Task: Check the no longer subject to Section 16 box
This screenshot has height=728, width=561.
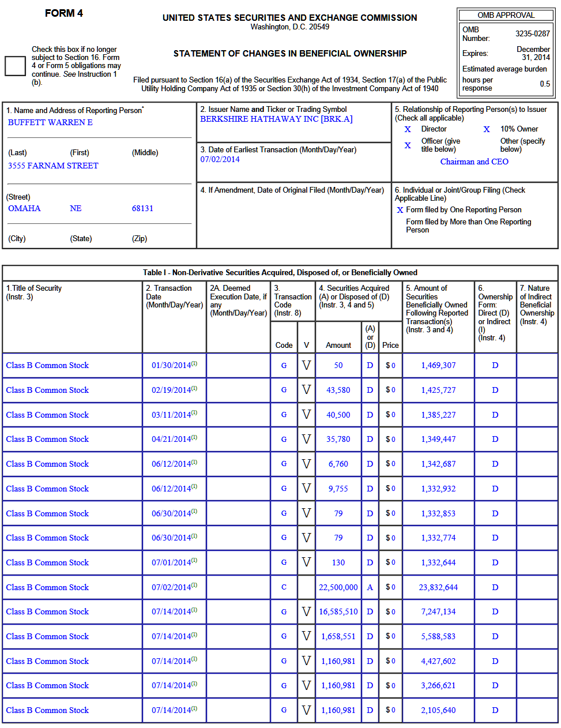Action: [x=15, y=66]
